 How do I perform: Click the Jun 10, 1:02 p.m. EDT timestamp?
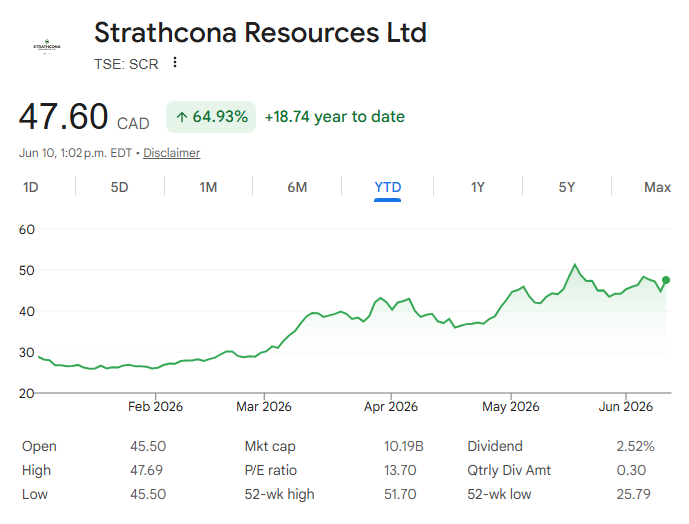pyautogui.click(x=75, y=153)
